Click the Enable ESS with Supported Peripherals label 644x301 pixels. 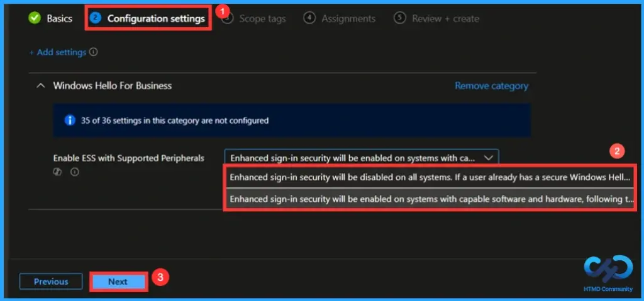point(128,158)
